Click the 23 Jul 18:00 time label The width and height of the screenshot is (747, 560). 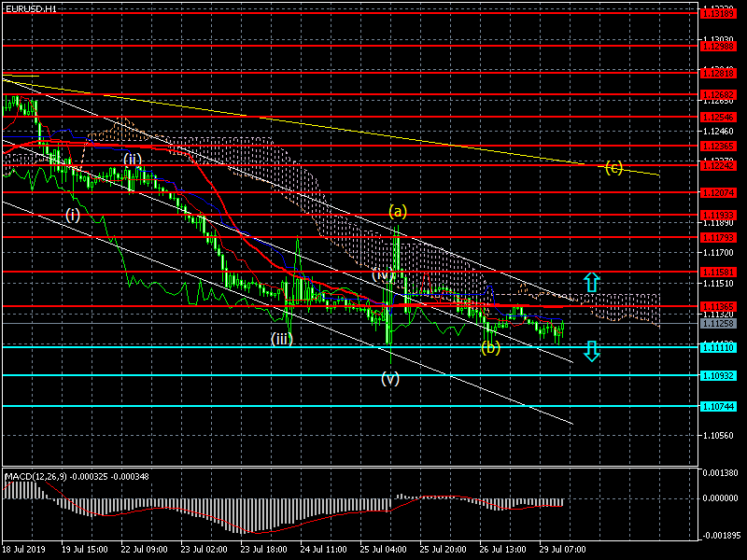coord(263,550)
